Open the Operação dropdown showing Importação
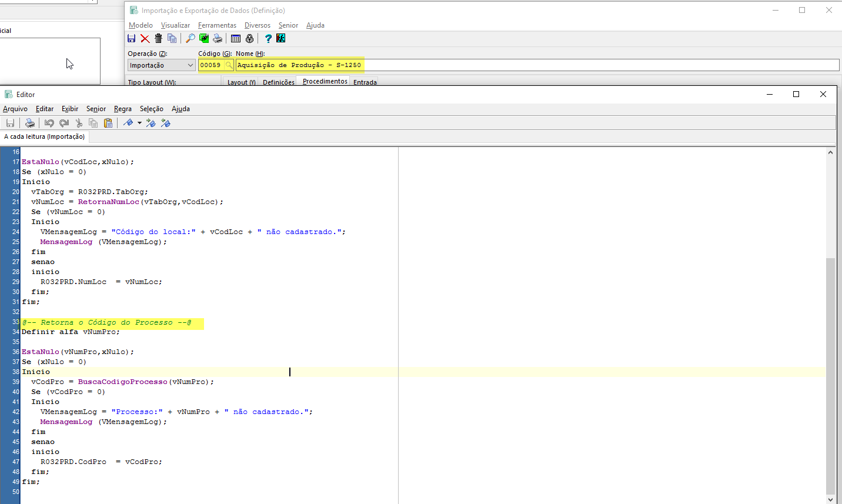 coord(161,65)
